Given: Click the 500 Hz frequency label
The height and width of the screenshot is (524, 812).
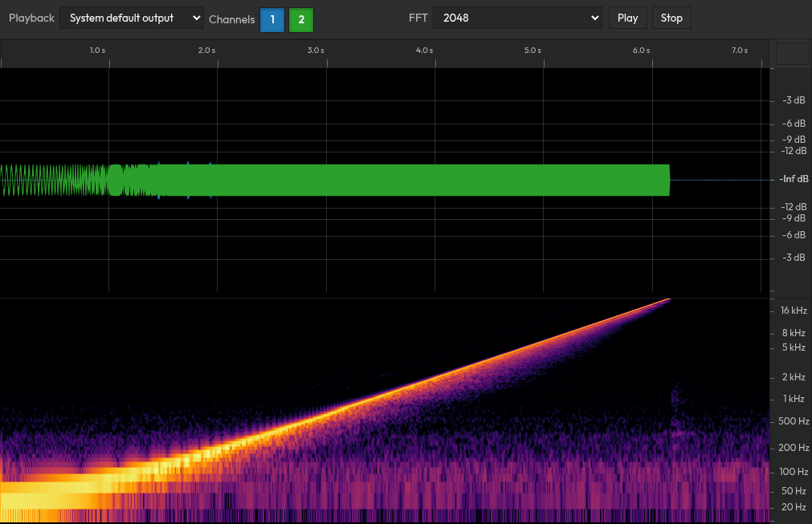Looking at the screenshot, I should (x=794, y=421).
